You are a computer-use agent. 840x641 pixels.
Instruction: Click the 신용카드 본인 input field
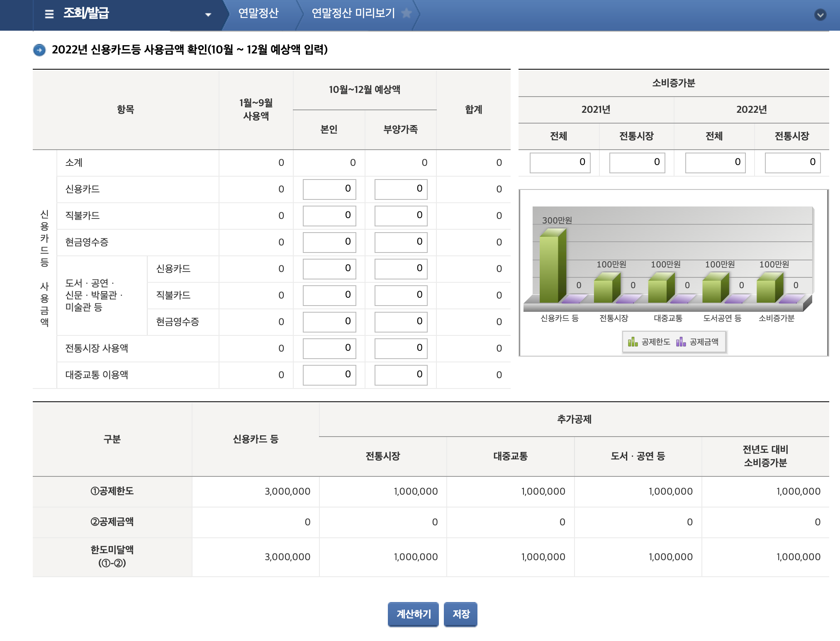coord(329,189)
